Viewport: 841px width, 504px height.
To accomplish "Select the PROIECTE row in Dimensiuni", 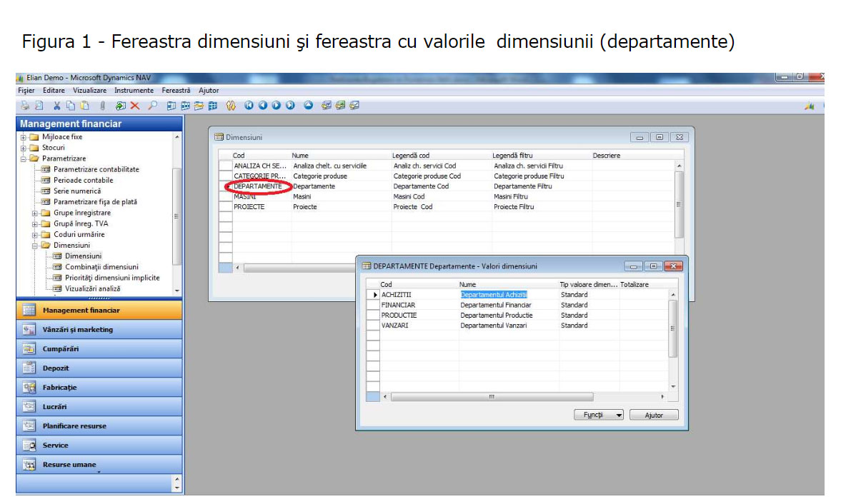I will point(249,207).
